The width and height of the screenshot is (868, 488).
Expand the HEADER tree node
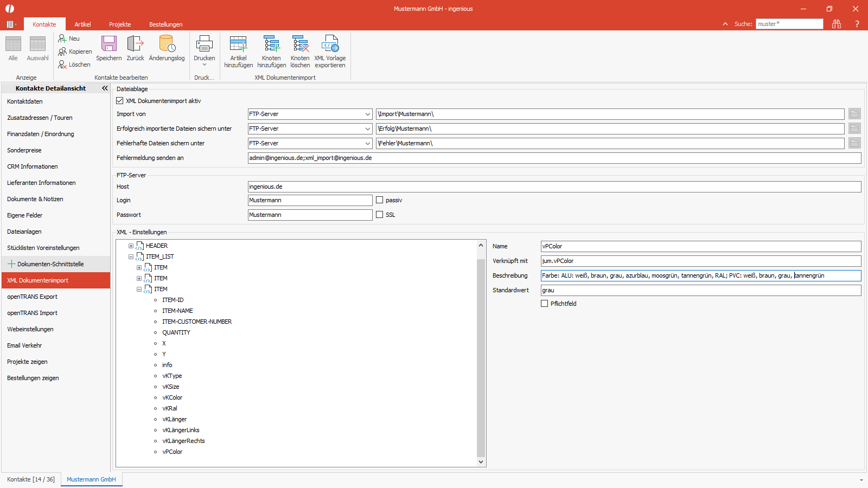(131, 246)
